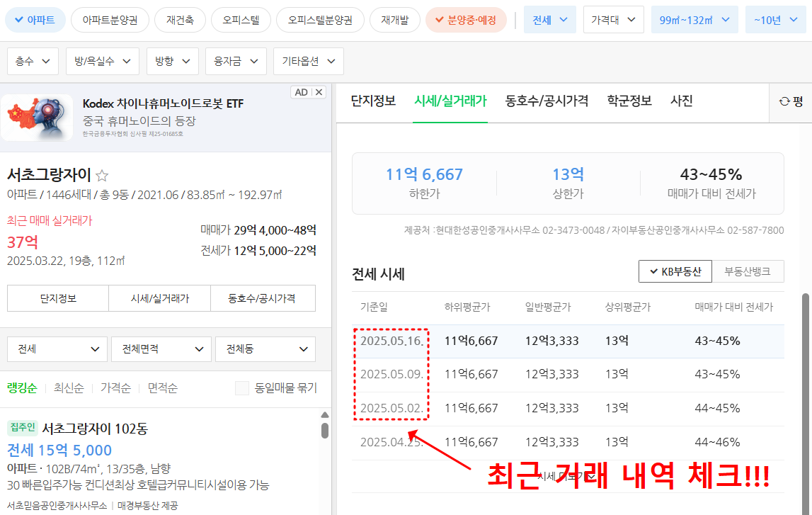Expand the 방향 direction filter
The image size is (812, 515).
point(173,61)
